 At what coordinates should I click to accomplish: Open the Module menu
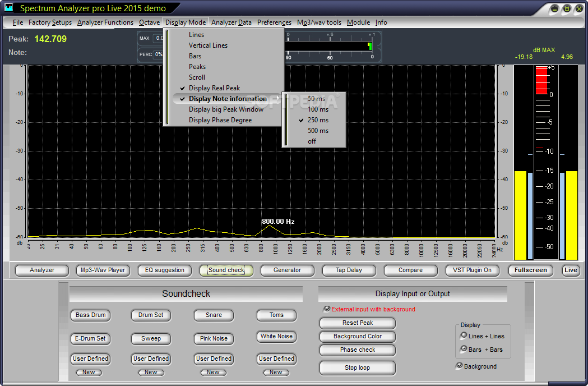tap(358, 22)
